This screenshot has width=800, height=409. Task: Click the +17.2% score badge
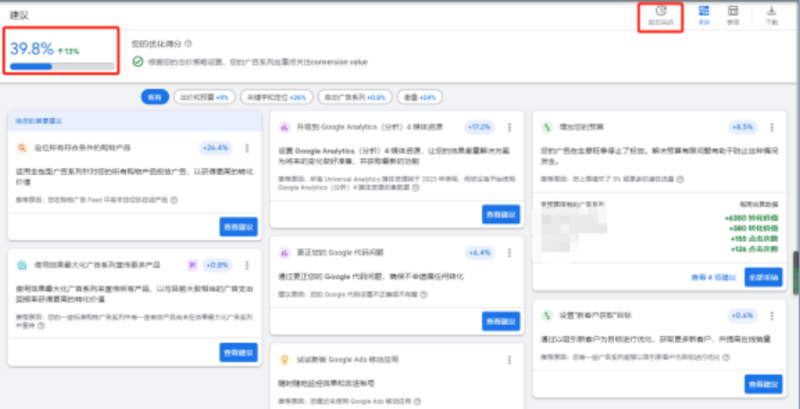pyautogui.click(x=479, y=127)
